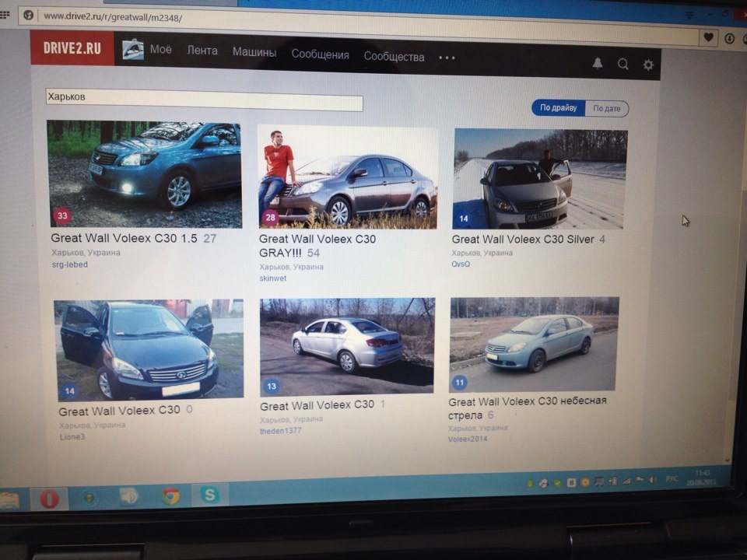Click the Харьков search field

point(205,99)
